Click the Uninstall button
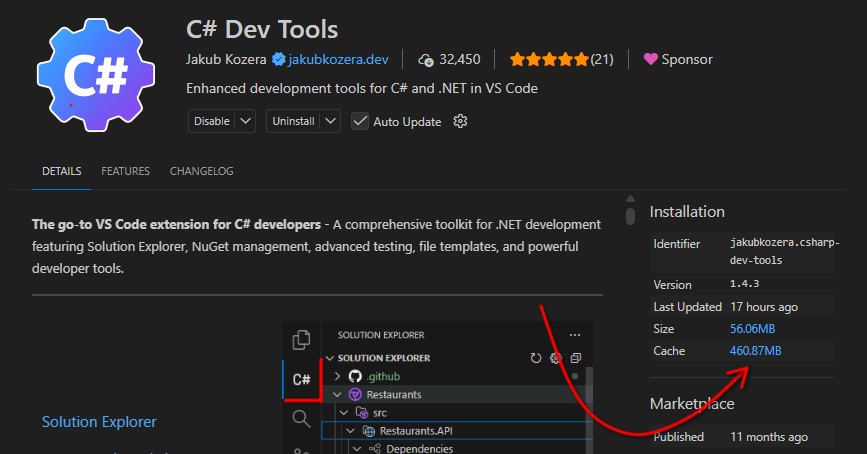The height and width of the screenshot is (454, 867). click(x=294, y=121)
